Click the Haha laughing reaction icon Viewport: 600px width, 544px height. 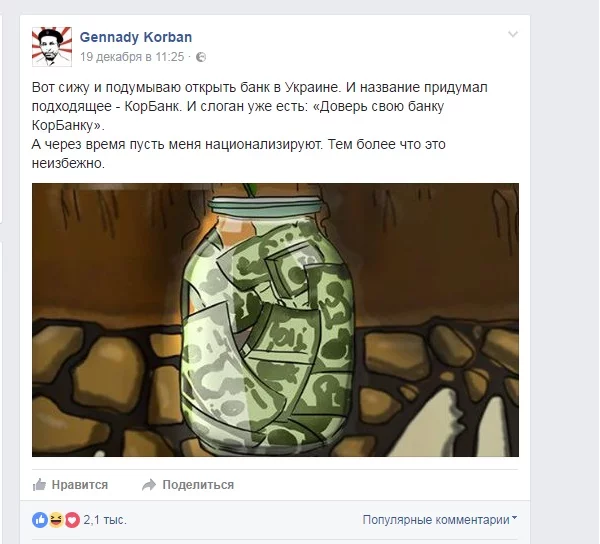pos(56,520)
